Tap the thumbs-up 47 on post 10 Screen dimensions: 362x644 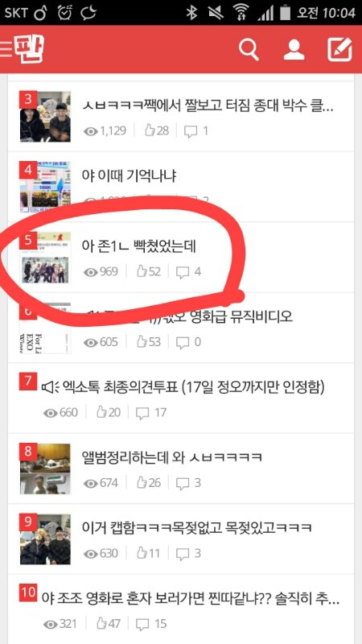109,624
